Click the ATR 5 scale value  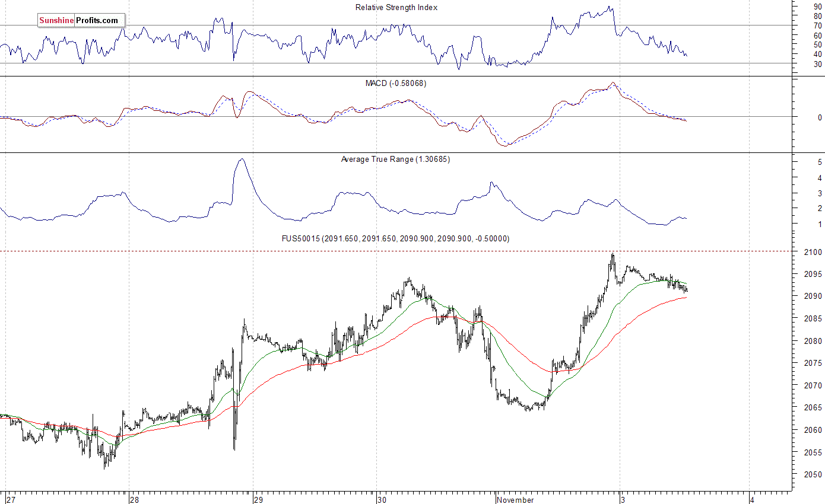tap(820, 162)
